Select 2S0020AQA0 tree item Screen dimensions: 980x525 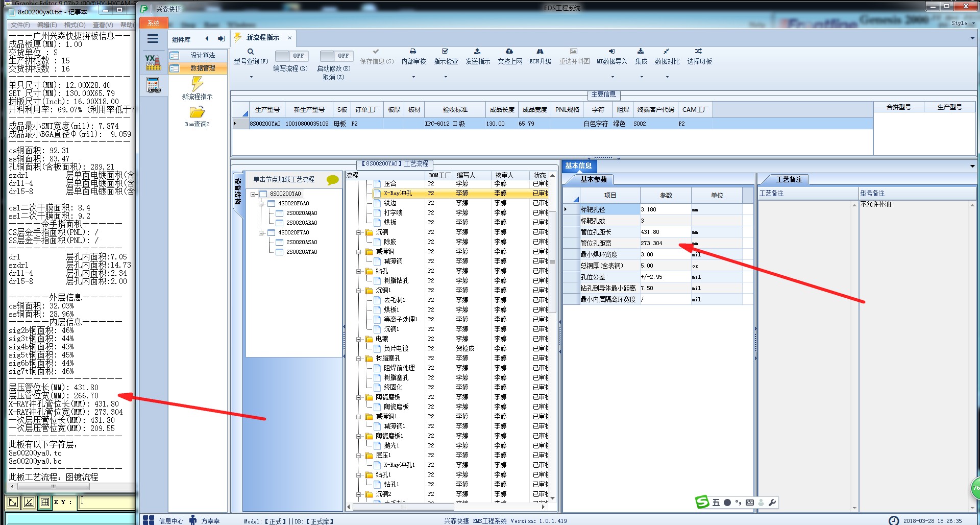point(301,213)
